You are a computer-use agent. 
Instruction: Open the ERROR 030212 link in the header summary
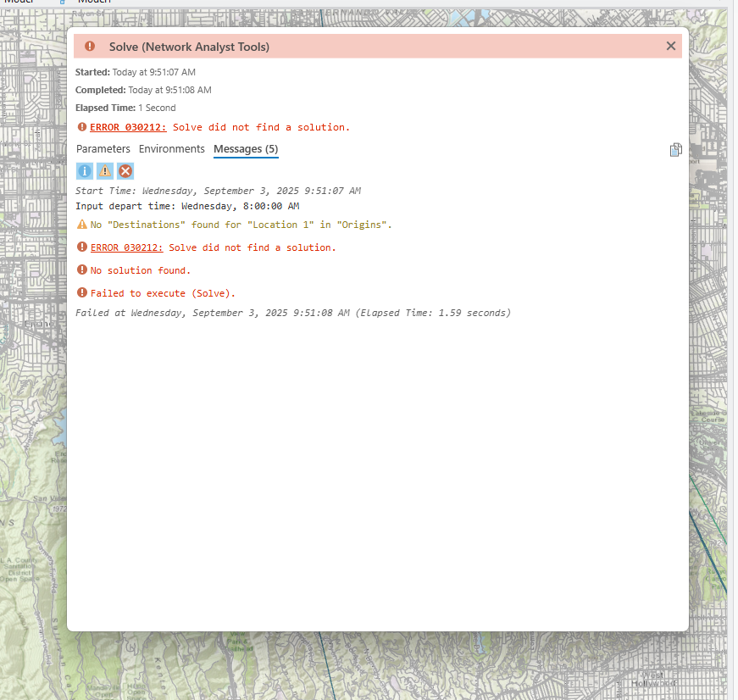[x=128, y=127]
